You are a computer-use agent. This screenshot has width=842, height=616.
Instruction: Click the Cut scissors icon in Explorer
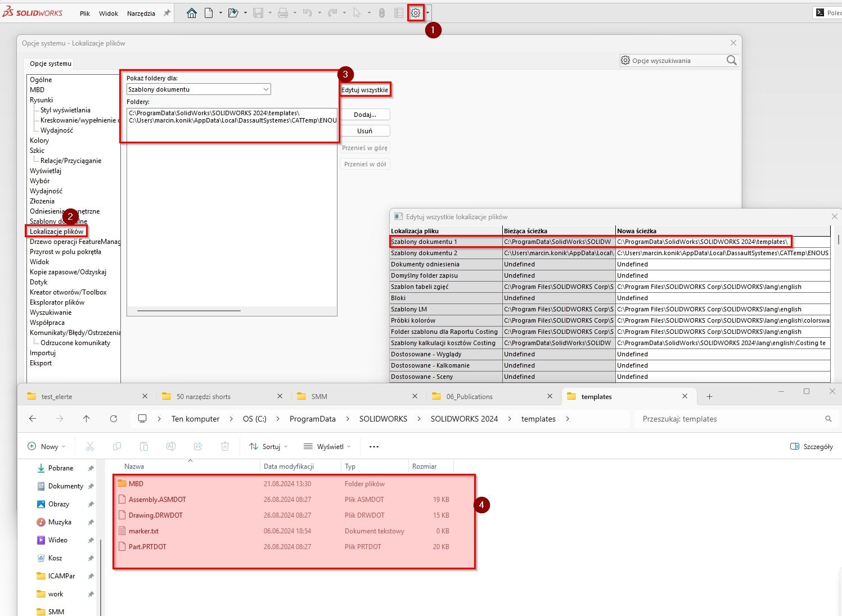pos(90,446)
